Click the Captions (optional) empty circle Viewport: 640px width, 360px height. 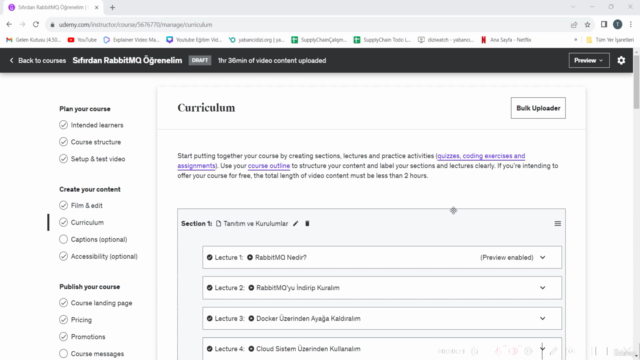[x=63, y=239]
